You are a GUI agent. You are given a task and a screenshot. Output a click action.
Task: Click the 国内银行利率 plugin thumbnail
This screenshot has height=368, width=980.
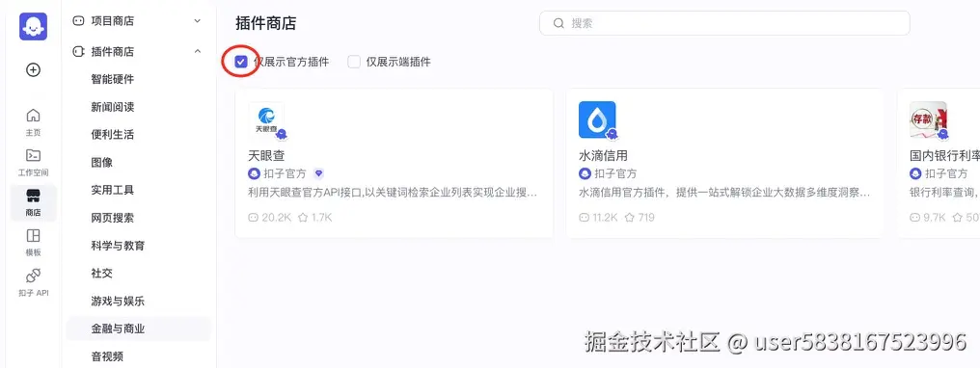point(928,119)
